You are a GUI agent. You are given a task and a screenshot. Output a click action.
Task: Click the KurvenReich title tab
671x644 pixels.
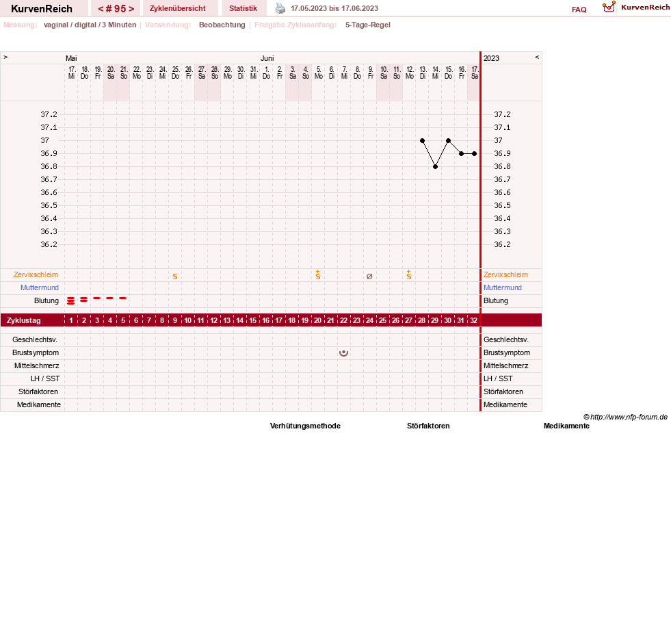point(42,9)
